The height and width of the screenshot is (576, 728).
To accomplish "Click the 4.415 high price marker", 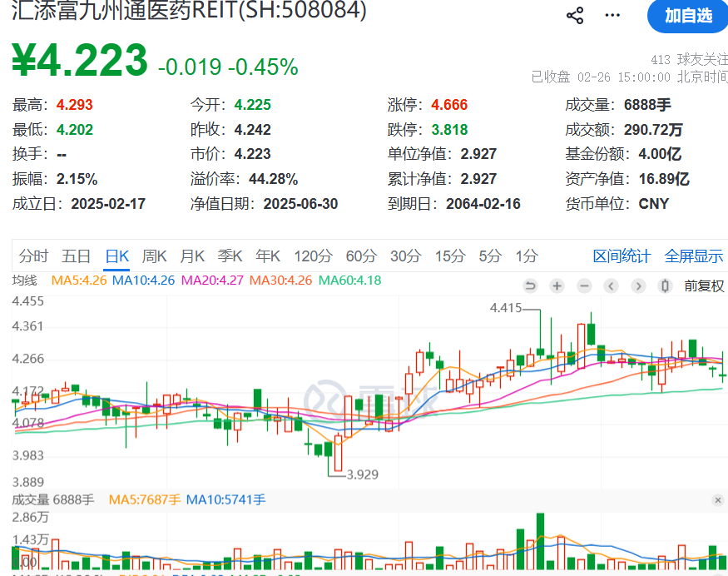I will pyautogui.click(x=506, y=308).
